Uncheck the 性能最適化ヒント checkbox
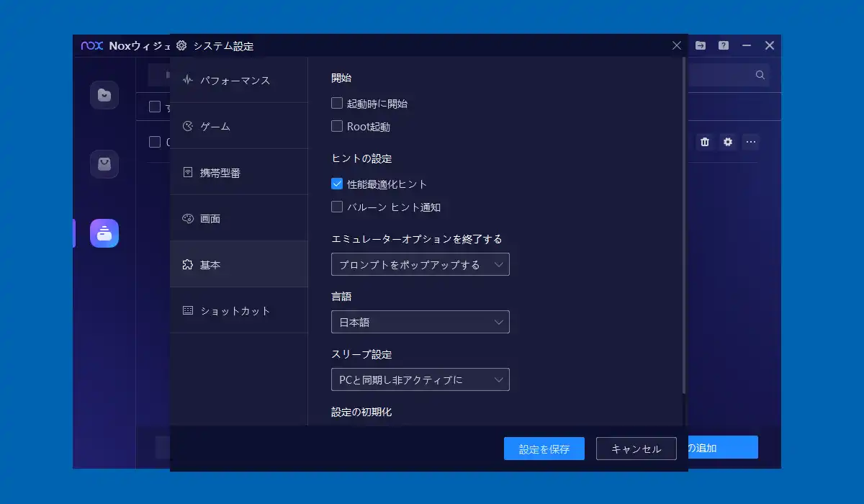864x504 pixels. pyautogui.click(x=337, y=184)
